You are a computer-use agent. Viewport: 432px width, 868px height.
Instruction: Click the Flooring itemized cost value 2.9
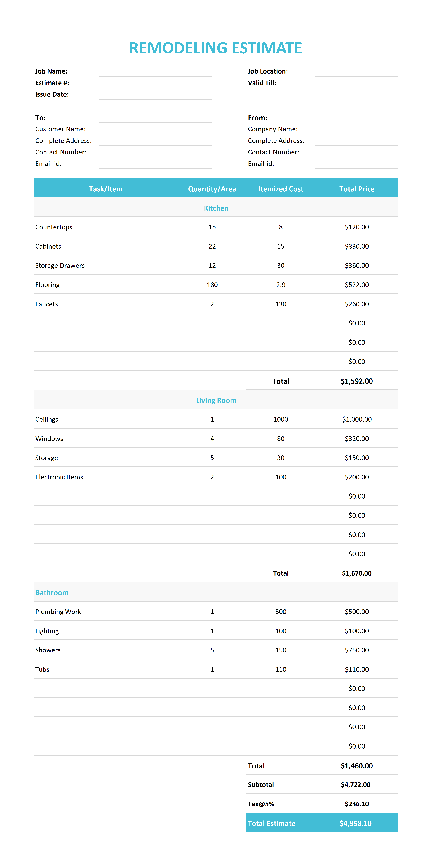[281, 284]
